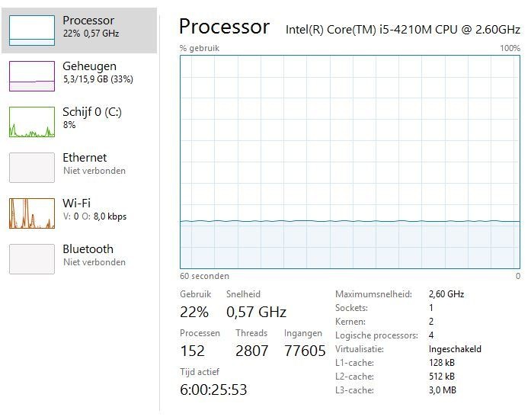The height and width of the screenshot is (420, 531).
Task: Click the Logische processors label
Action: [x=376, y=335]
